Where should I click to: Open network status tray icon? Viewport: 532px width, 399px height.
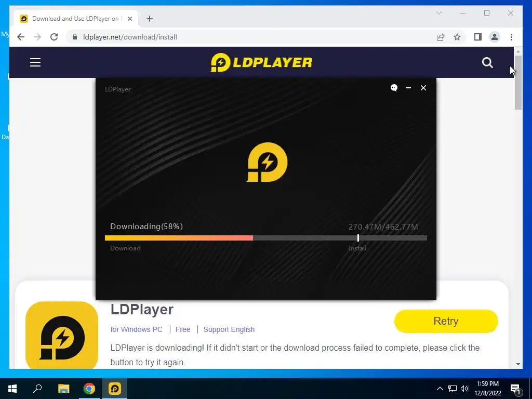(x=453, y=389)
